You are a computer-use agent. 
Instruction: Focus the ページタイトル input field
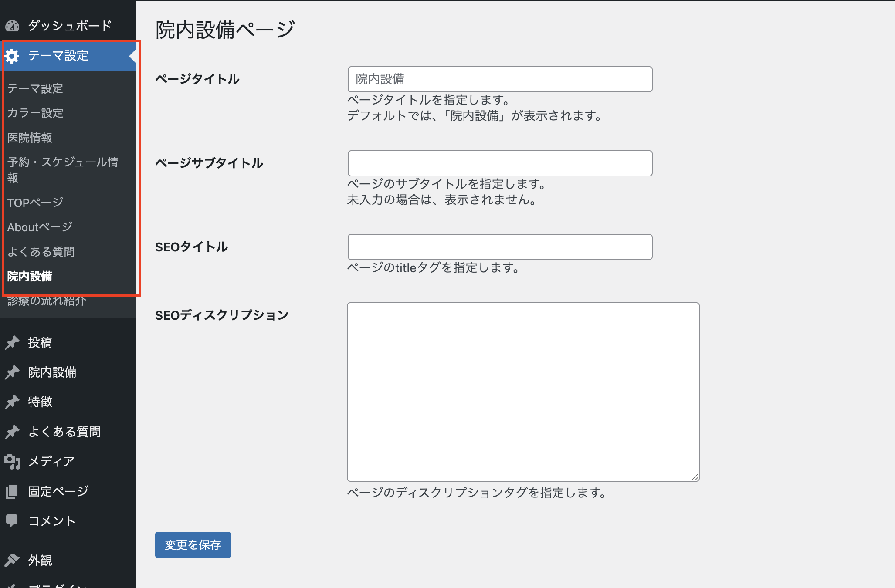pyautogui.click(x=500, y=79)
